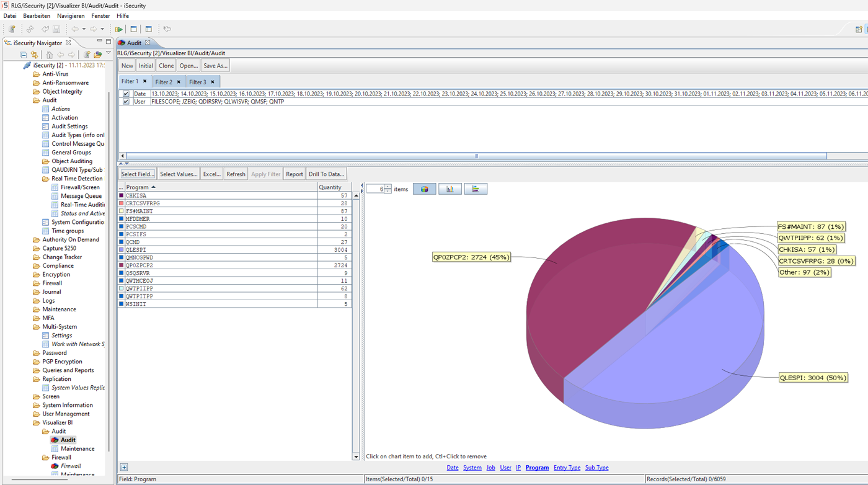The width and height of the screenshot is (868, 485).
Task: Toggle link with editor in Navigator
Action: (34, 55)
